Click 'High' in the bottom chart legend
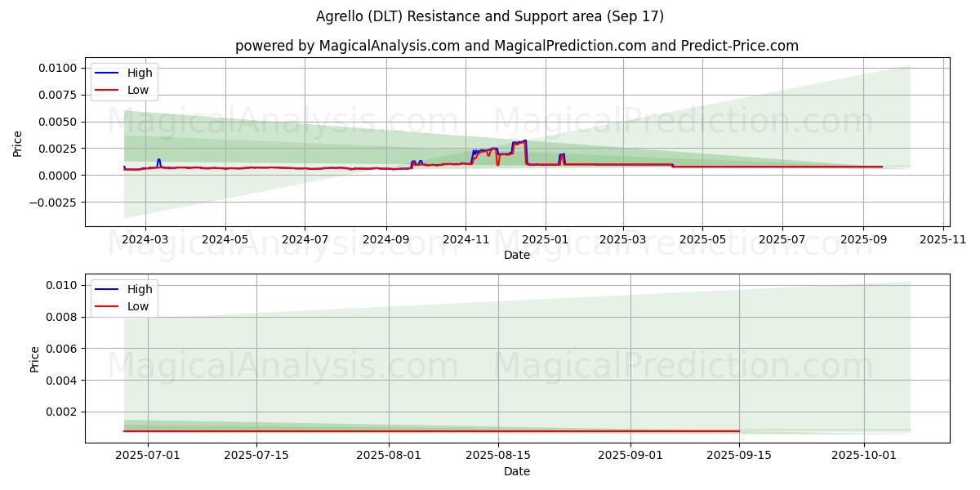This screenshot has width=980, height=490. point(140,289)
